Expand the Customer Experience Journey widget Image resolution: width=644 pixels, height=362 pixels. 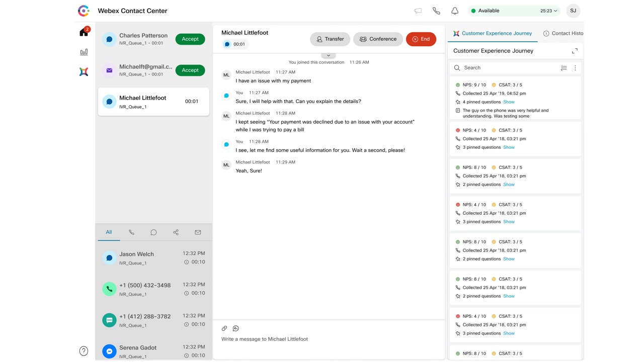[x=575, y=51]
